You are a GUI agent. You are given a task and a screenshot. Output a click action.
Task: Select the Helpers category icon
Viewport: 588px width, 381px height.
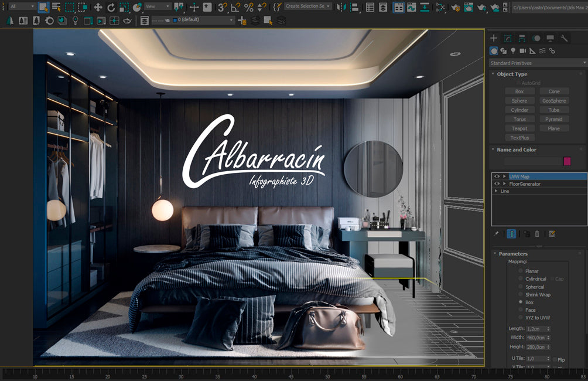532,50
